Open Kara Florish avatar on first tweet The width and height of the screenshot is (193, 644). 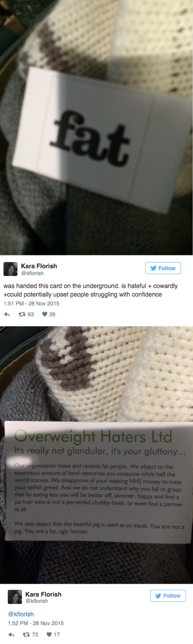[x=10, y=269]
